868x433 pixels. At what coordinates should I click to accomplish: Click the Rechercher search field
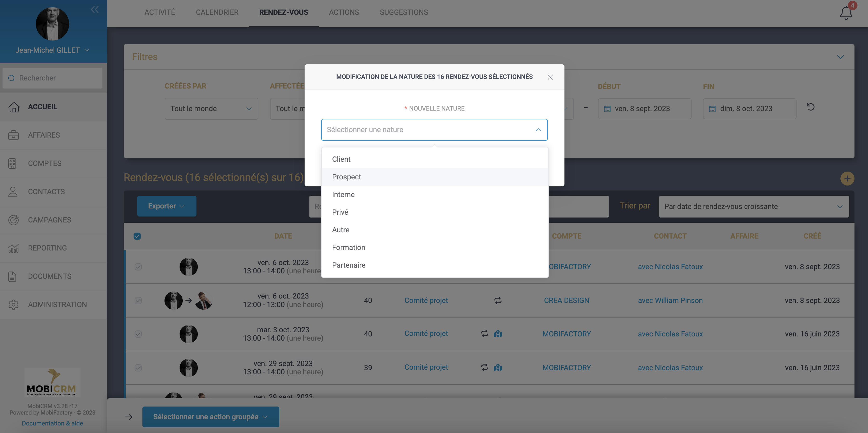point(52,78)
